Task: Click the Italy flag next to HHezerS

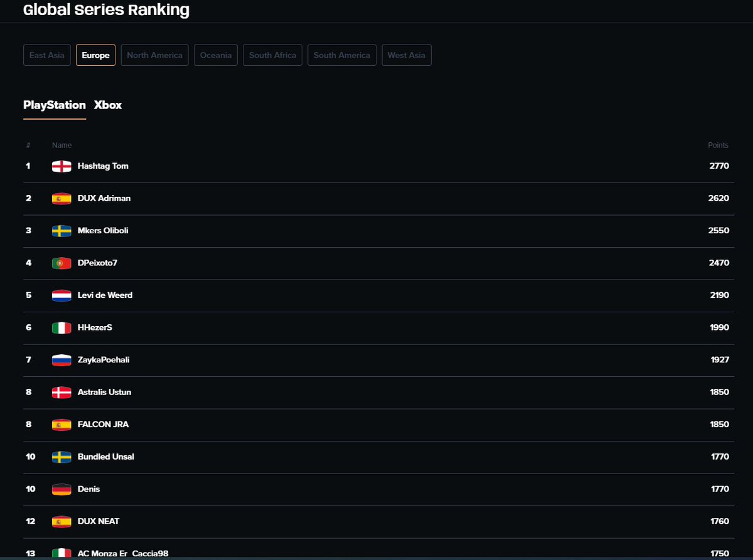Action: point(61,327)
